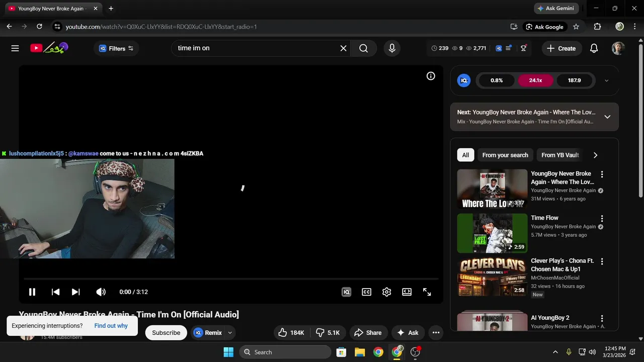The height and width of the screenshot is (362, 644).
Task: Bookmark this page with star
Action: [576, 27]
